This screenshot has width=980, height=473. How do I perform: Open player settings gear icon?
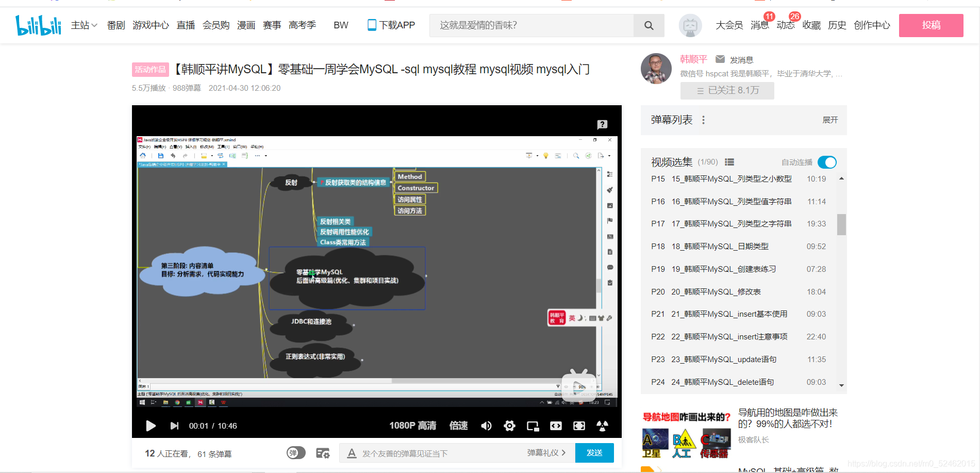pyautogui.click(x=509, y=426)
